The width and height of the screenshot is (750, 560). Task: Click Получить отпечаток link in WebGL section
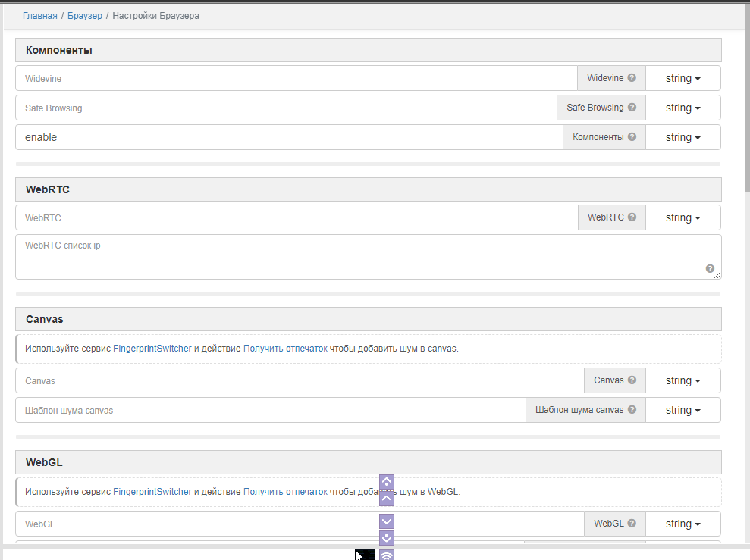coord(285,491)
